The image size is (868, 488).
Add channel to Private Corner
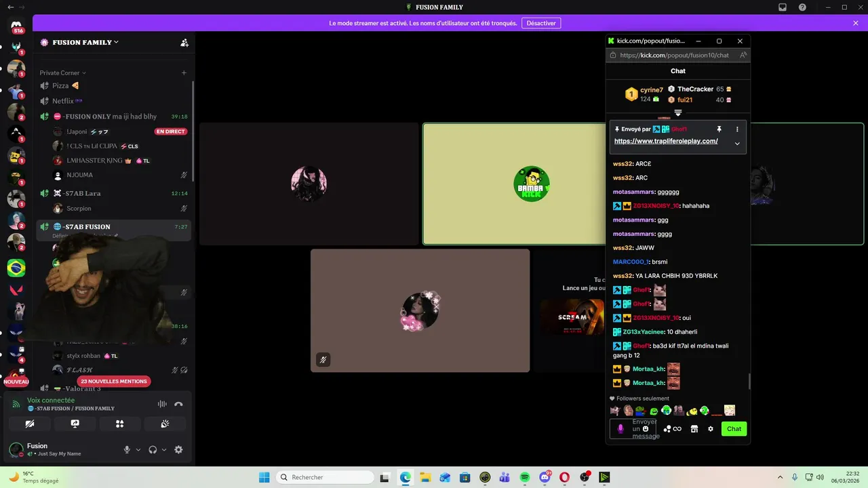coord(184,73)
